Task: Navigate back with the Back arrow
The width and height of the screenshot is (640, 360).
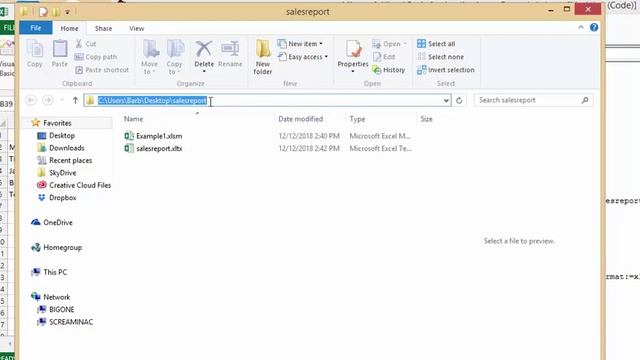Action: 31,100
